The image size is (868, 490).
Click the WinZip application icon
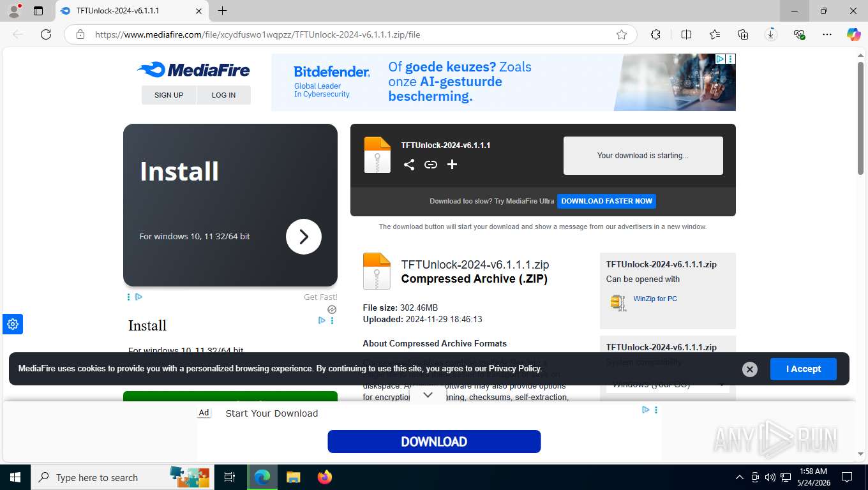pyautogui.click(x=618, y=302)
